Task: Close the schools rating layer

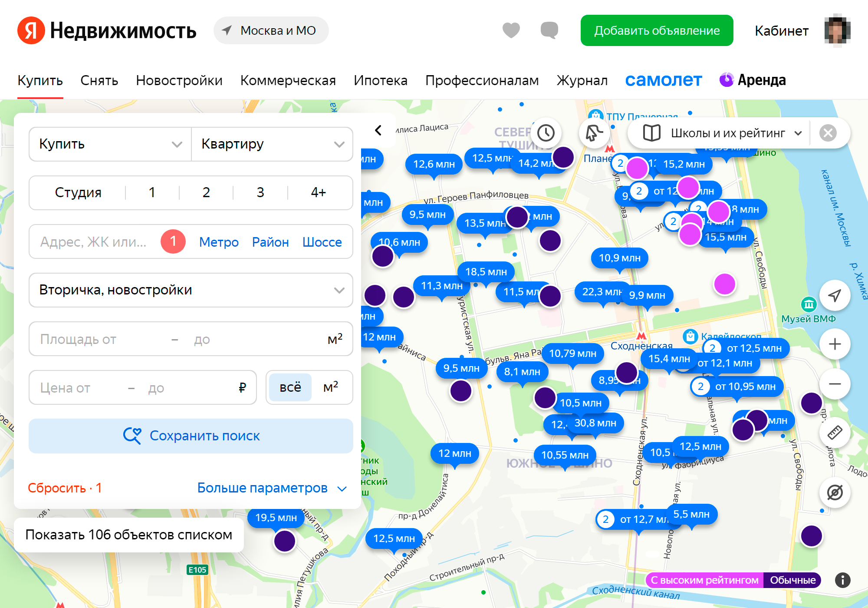Action: (x=828, y=133)
